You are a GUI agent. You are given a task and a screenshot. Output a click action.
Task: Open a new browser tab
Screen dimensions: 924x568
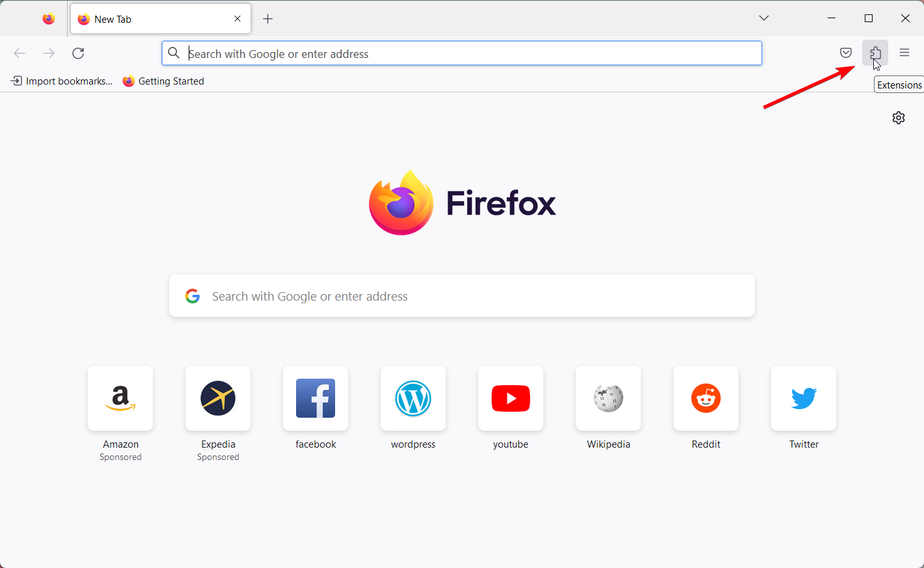click(267, 18)
